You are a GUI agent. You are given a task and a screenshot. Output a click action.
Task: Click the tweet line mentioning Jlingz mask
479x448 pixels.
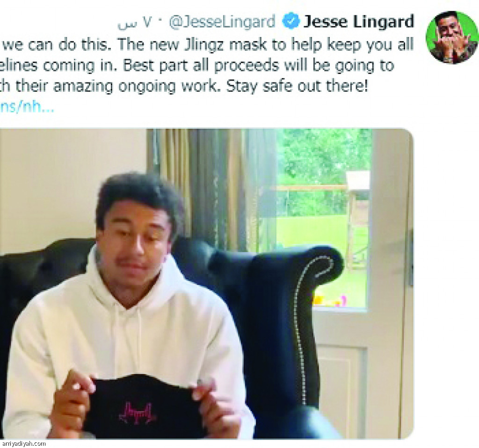(207, 44)
